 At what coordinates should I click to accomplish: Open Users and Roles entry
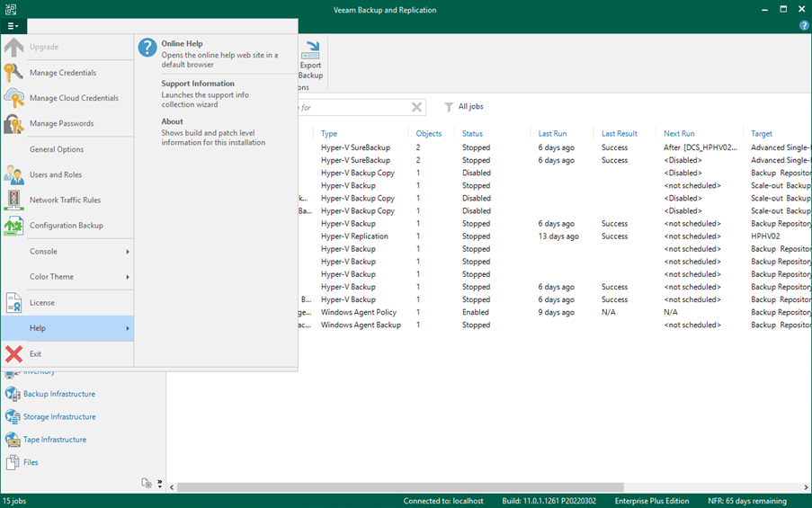coord(67,174)
